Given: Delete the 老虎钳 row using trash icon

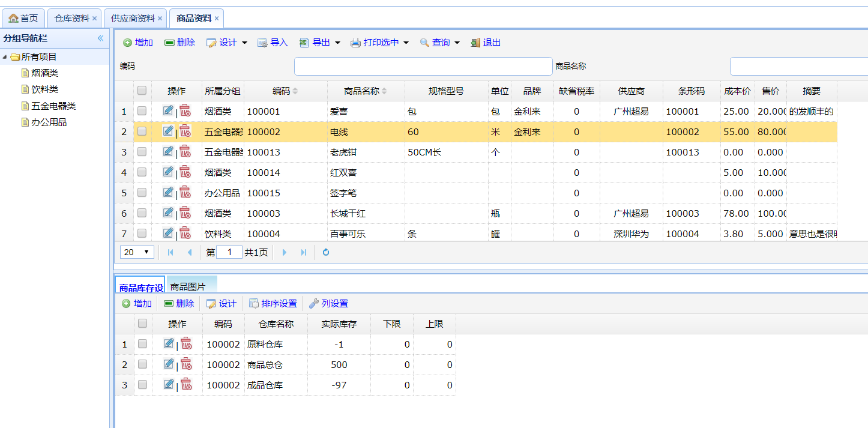Looking at the screenshot, I should [x=185, y=151].
